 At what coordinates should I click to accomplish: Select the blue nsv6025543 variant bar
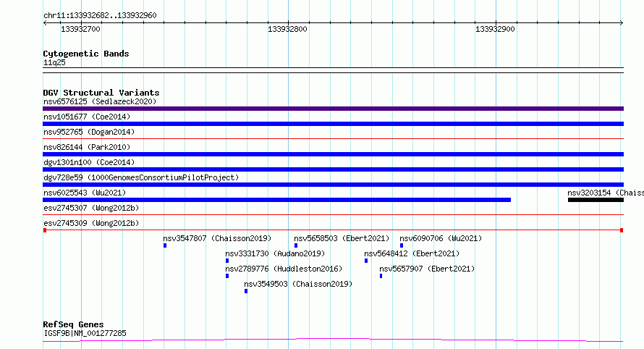(x=277, y=200)
